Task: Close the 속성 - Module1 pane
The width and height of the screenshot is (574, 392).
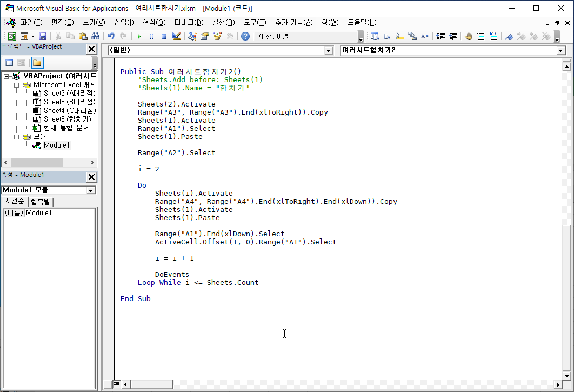Action: pos(91,177)
